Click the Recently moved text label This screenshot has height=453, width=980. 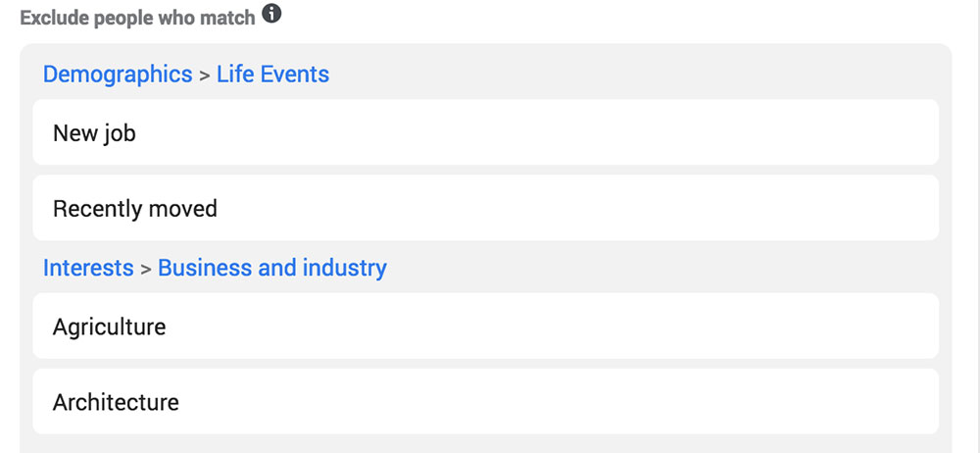(x=135, y=208)
